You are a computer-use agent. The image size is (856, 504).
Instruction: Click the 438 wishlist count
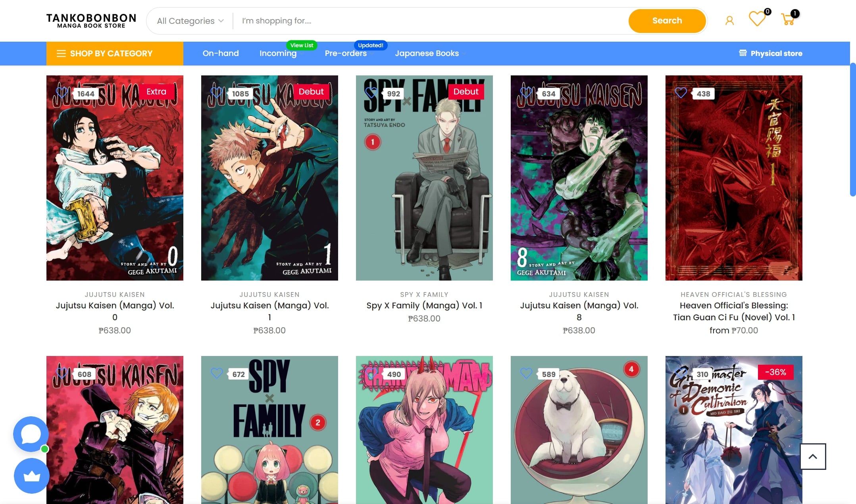click(x=703, y=94)
